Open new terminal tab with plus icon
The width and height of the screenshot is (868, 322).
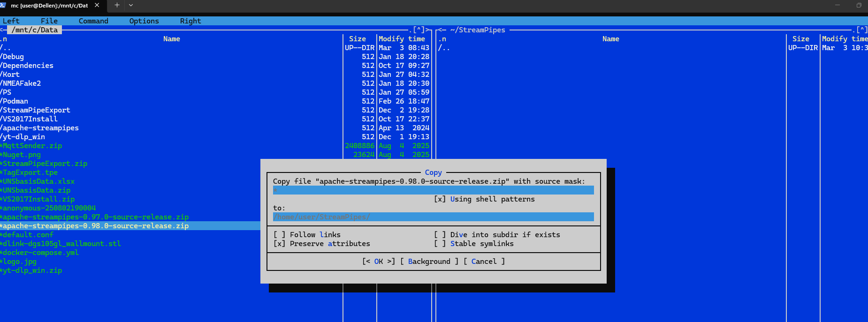click(x=117, y=5)
